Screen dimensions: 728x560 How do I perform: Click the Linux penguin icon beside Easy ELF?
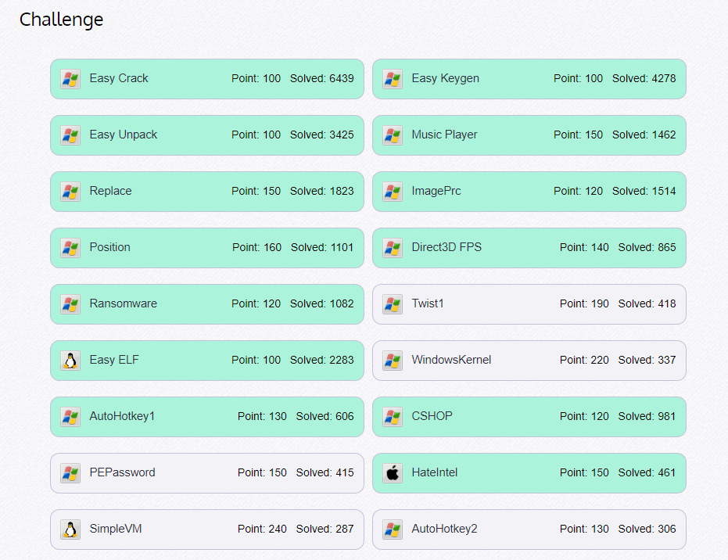pyautogui.click(x=70, y=361)
